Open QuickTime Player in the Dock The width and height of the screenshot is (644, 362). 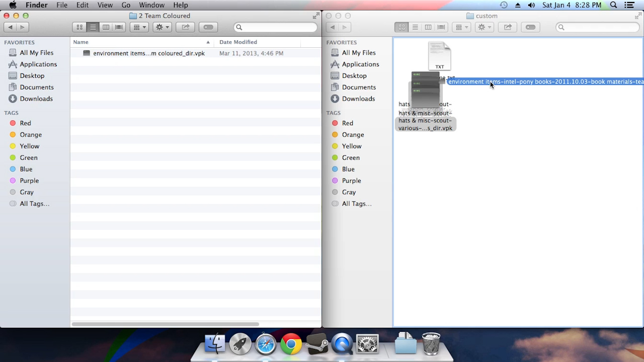click(x=342, y=344)
